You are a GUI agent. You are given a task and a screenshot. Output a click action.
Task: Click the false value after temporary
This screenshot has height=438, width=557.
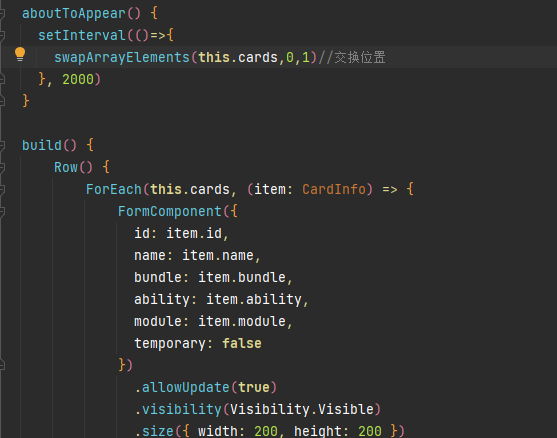pos(242,344)
